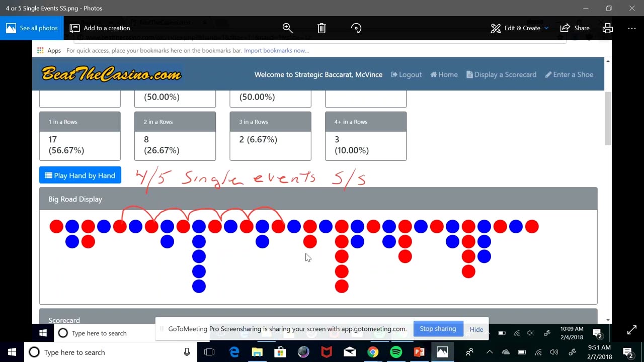This screenshot has height=362, width=644.
Task: Open the 9:51 AM clock in the taskbar
Action: click(599, 352)
